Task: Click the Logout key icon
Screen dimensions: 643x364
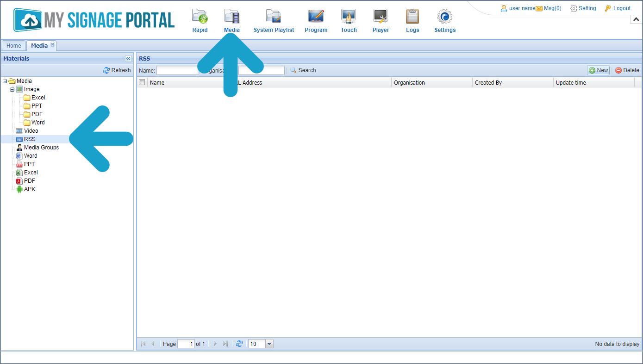Action: click(x=608, y=8)
